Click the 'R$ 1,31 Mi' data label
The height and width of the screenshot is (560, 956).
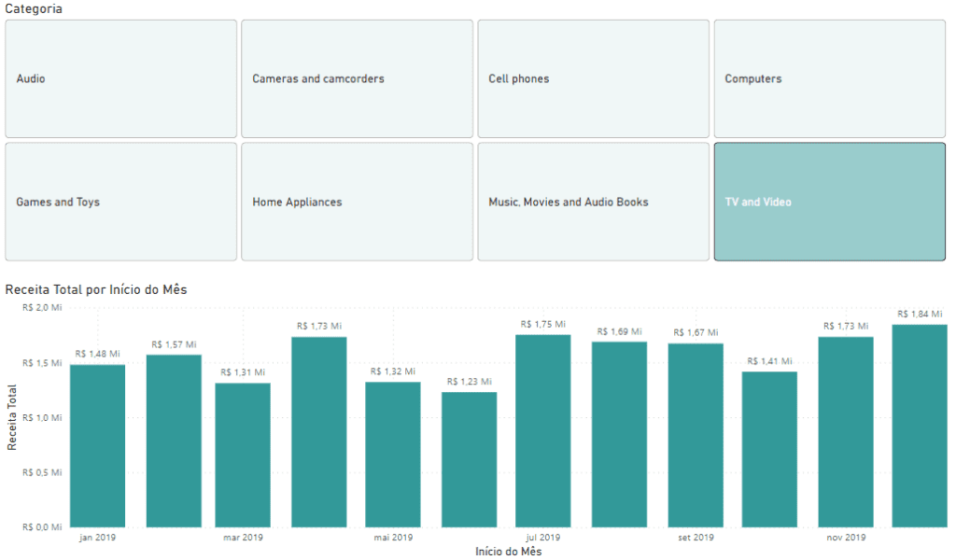[x=243, y=372]
